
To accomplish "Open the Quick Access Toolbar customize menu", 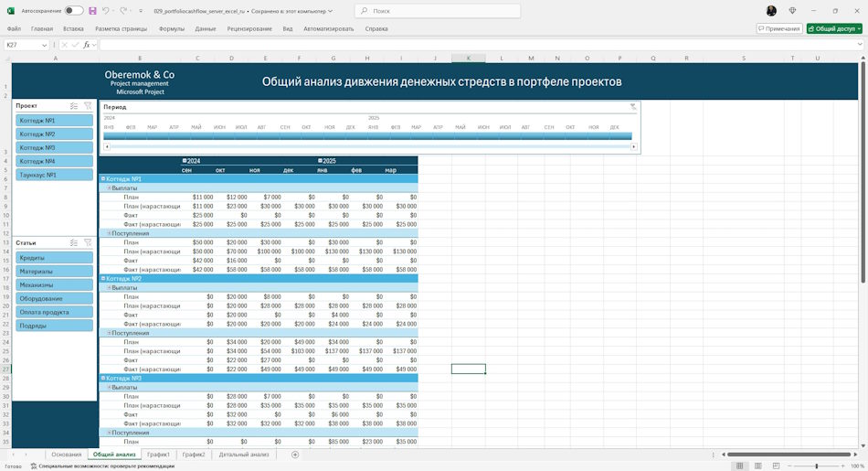I will (x=141, y=11).
